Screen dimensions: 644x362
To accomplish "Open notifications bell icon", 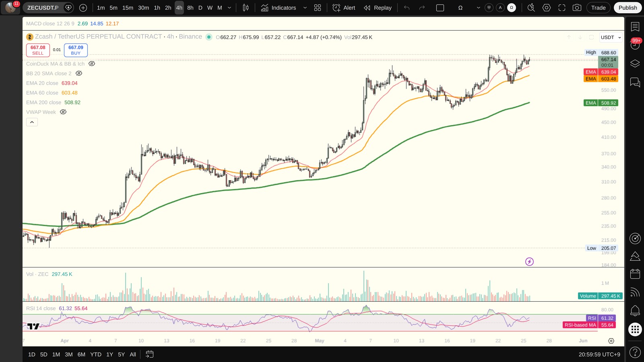I will [635, 311].
